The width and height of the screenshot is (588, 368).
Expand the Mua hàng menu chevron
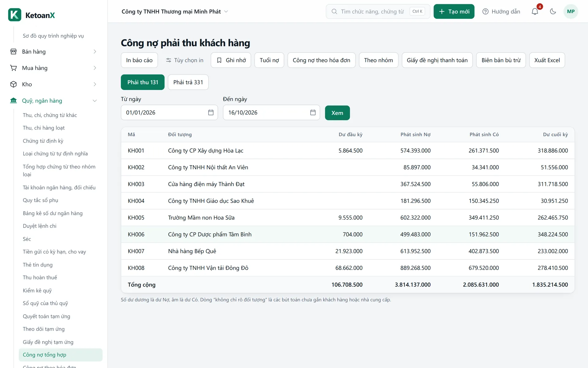95,68
